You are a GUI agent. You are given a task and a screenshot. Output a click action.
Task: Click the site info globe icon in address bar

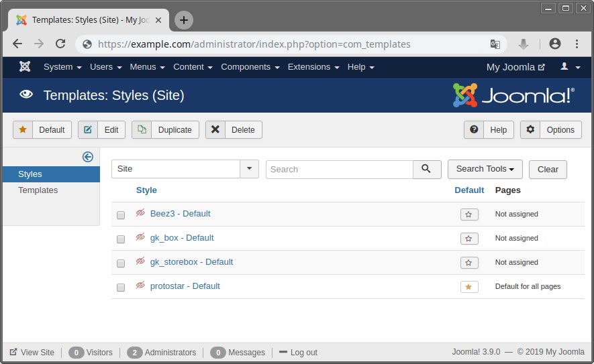[x=87, y=44]
